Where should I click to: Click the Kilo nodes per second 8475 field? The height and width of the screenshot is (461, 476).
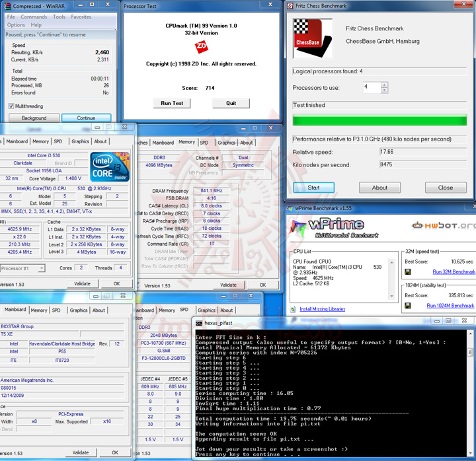pos(423,164)
